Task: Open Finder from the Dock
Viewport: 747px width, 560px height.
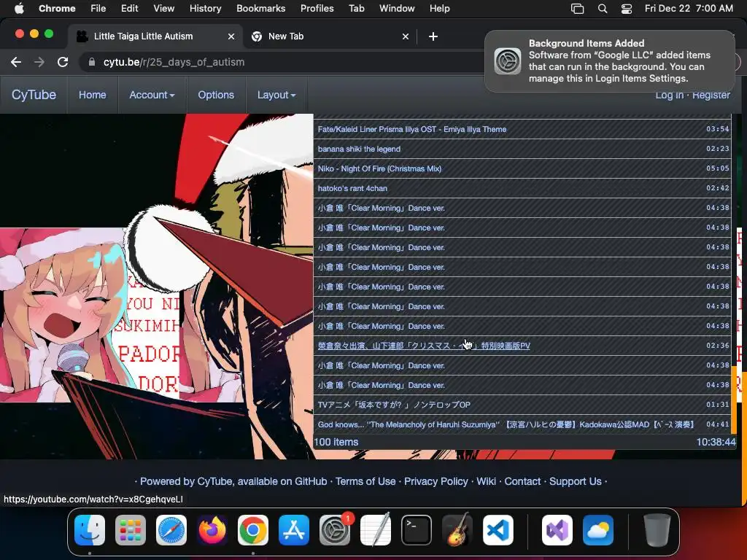Action: [90, 530]
